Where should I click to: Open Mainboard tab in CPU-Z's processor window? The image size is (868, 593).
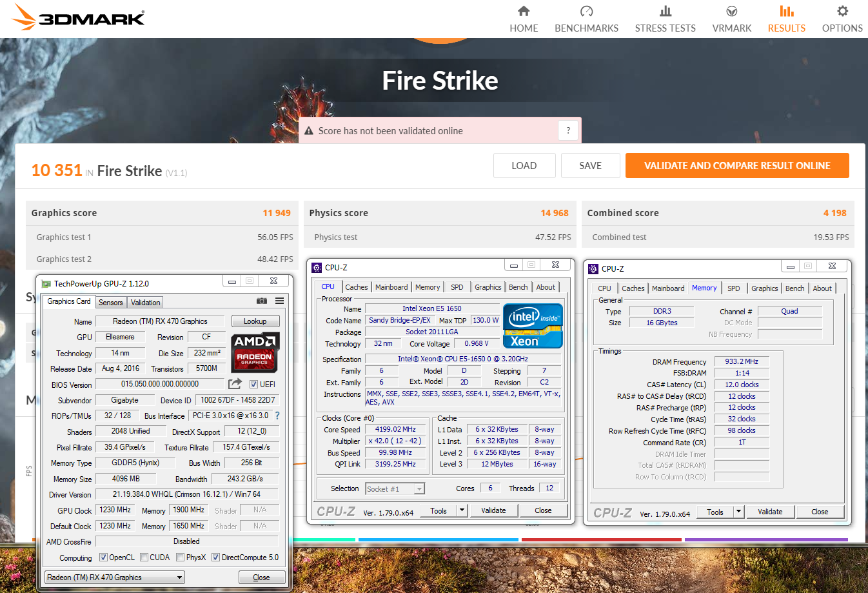pos(391,287)
